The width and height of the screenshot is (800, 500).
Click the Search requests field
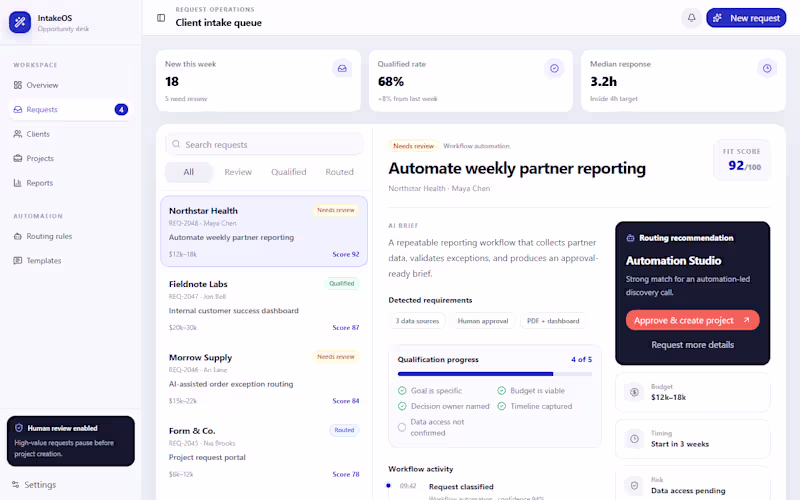264,145
